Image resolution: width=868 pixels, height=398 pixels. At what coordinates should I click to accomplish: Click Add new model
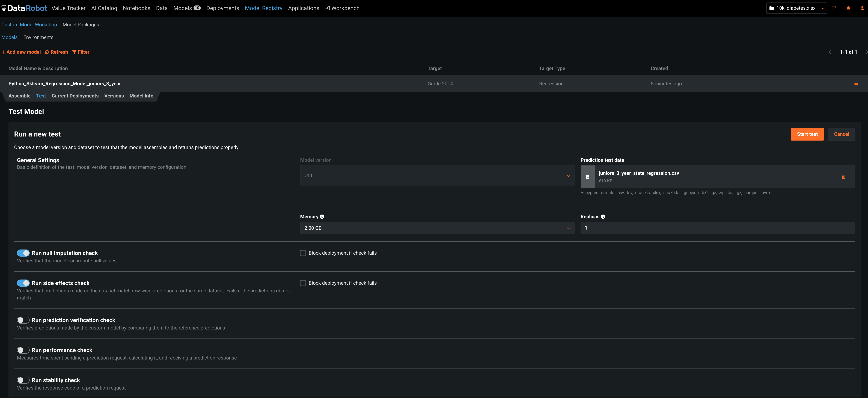click(x=21, y=52)
